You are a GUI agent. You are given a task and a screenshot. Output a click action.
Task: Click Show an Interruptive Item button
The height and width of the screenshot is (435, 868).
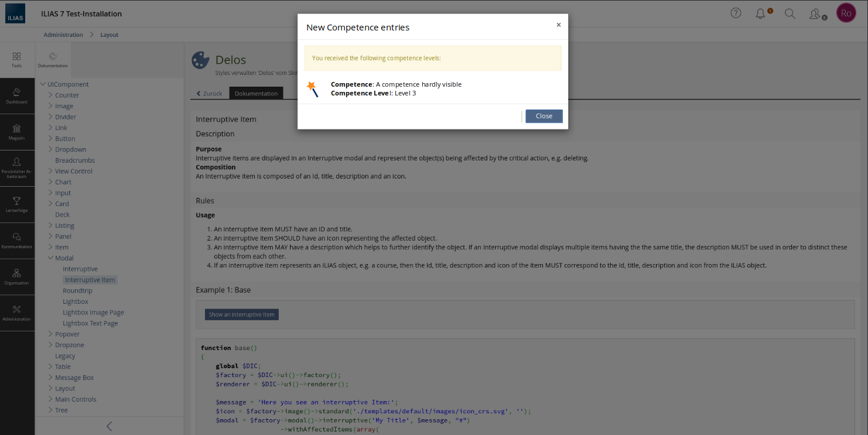coord(241,314)
